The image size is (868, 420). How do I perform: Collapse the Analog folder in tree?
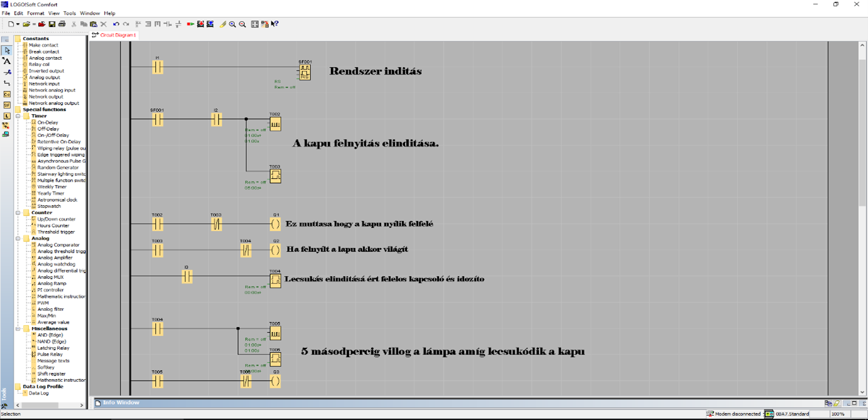(18, 239)
